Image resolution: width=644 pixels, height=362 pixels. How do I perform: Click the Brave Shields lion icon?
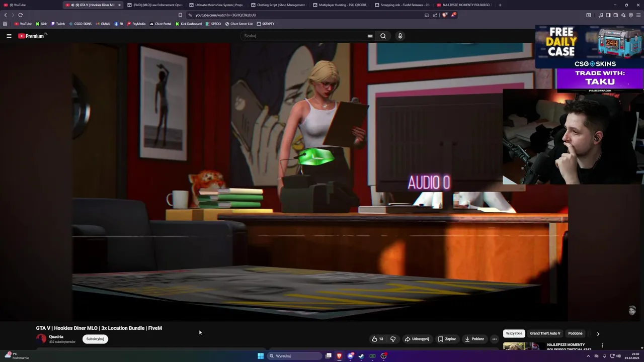pos(444,15)
